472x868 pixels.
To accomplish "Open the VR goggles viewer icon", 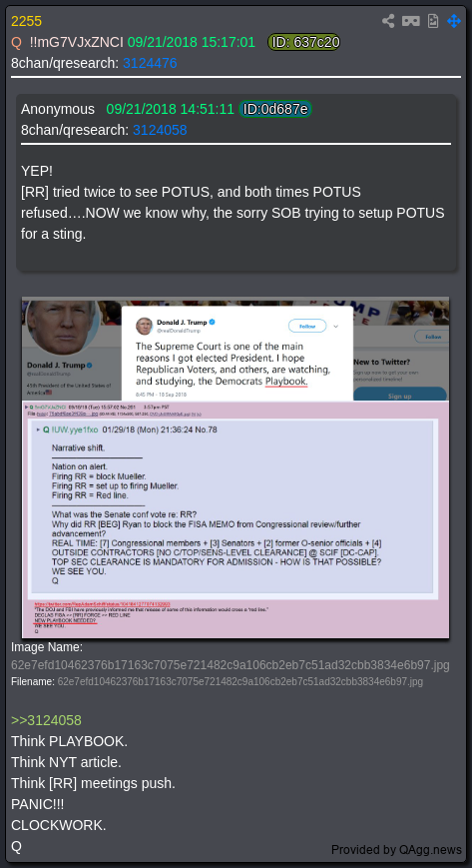I will [410, 21].
